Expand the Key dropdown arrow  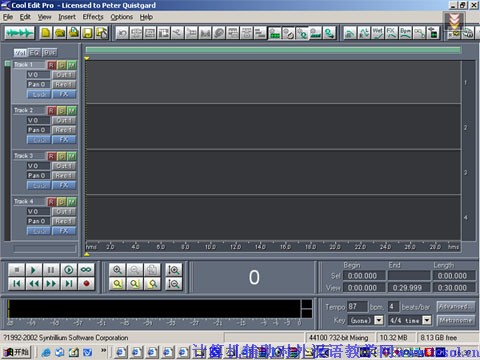point(379,320)
